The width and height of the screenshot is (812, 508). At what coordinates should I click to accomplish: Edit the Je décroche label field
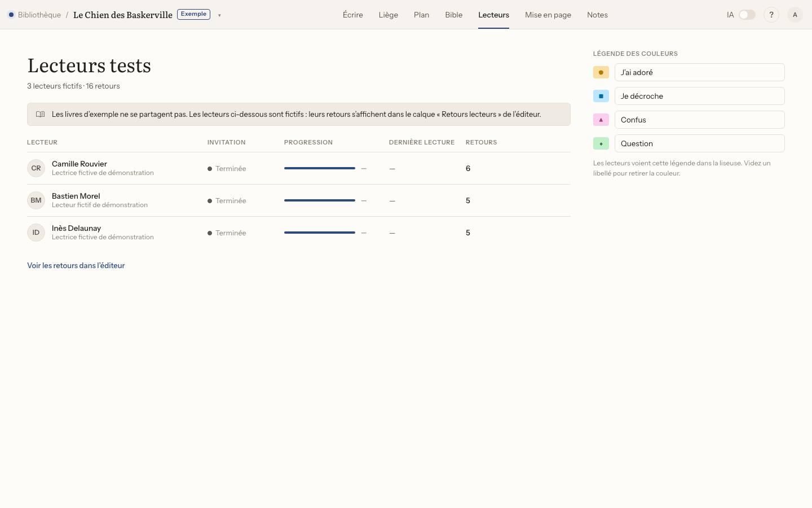coord(699,96)
